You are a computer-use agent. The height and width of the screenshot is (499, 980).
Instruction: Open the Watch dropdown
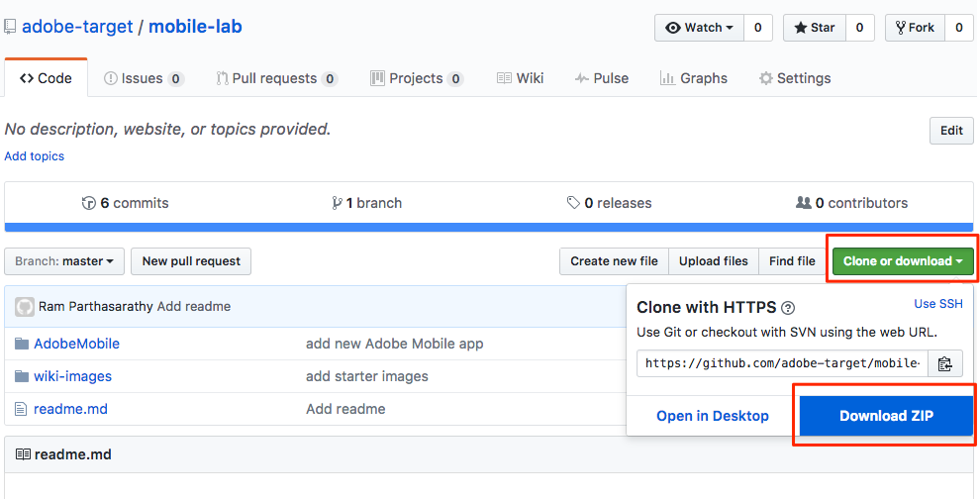coord(699,28)
